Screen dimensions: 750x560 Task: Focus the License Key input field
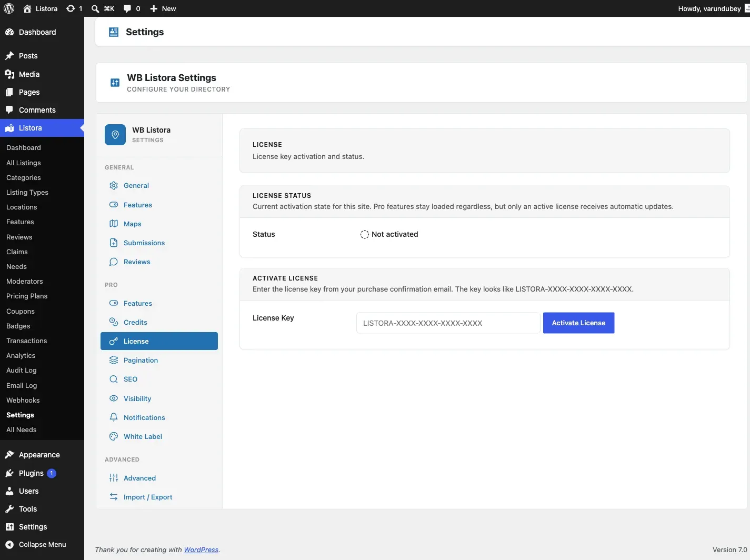pos(448,323)
